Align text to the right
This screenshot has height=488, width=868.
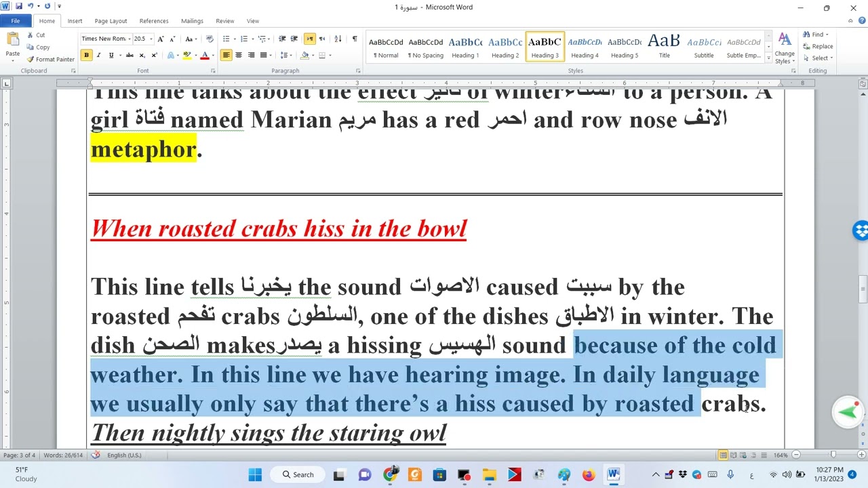click(251, 55)
